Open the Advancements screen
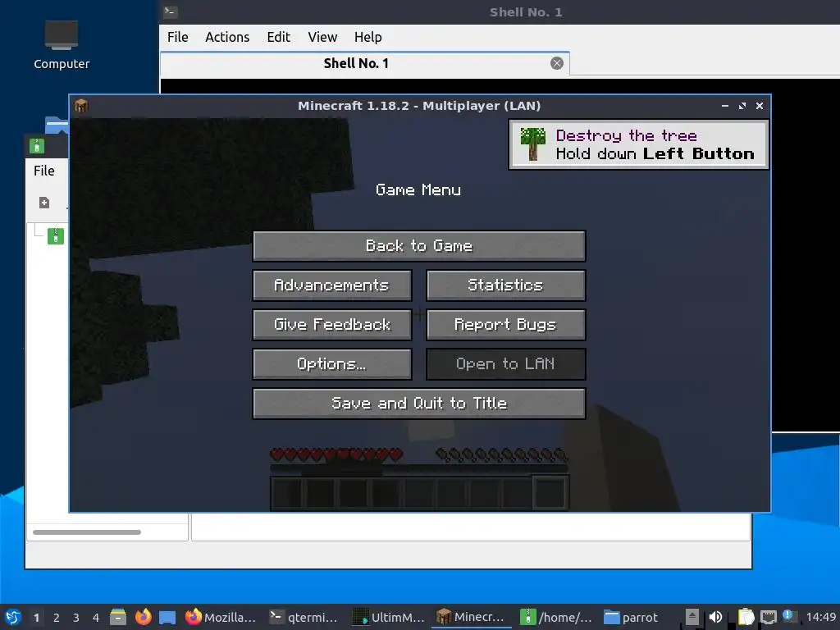The image size is (840, 630). point(332,285)
